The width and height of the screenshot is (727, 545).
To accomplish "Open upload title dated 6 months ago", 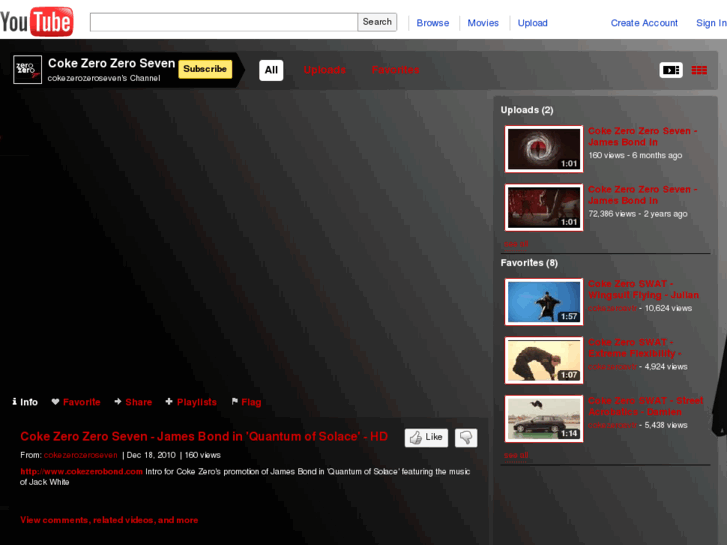I will tap(643, 137).
